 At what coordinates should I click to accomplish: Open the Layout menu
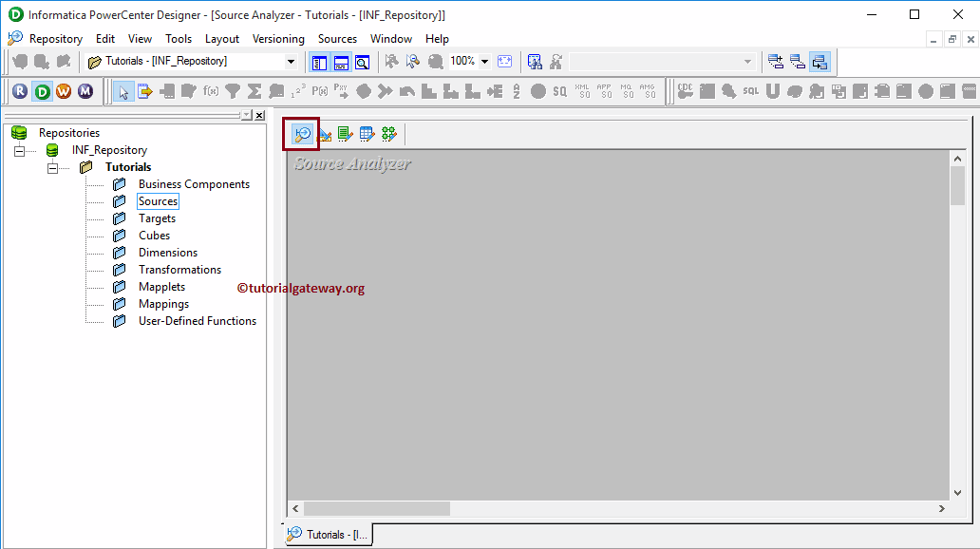point(222,39)
